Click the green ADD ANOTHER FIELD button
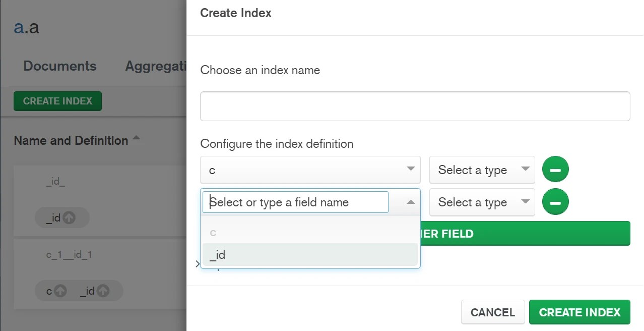The width and height of the screenshot is (644, 331). [524, 234]
